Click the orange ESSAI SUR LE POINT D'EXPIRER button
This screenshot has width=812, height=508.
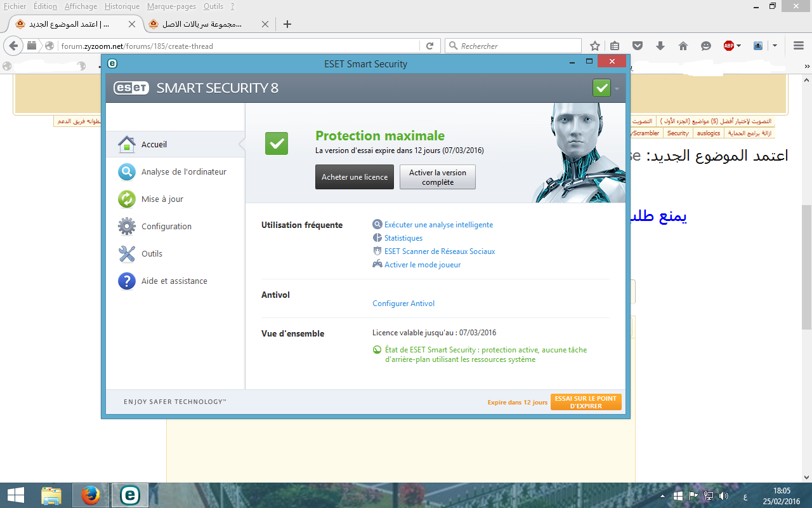pos(586,402)
